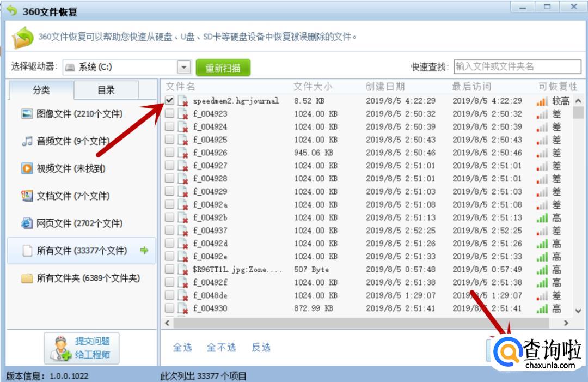This screenshot has width=588, height=382.
Task: Click the 945.06 KB size cell
Action: [x=314, y=153]
